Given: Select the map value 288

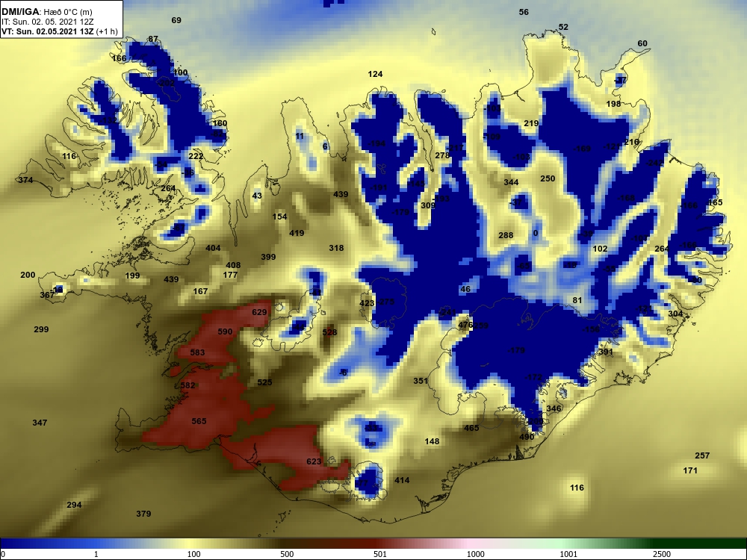Looking at the screenshot, I should [506, 234].
